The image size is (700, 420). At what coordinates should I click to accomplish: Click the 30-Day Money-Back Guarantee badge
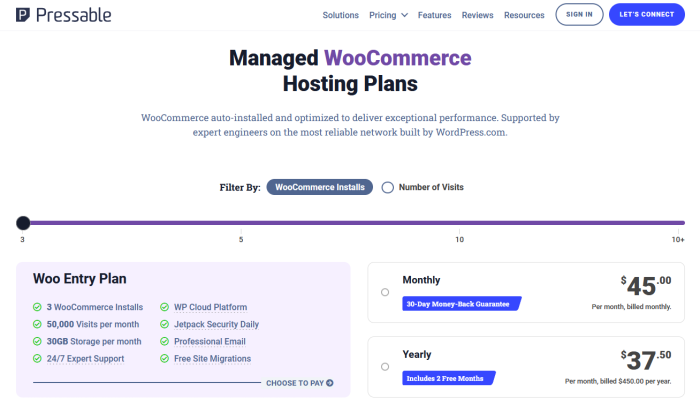tap(462, 304)
